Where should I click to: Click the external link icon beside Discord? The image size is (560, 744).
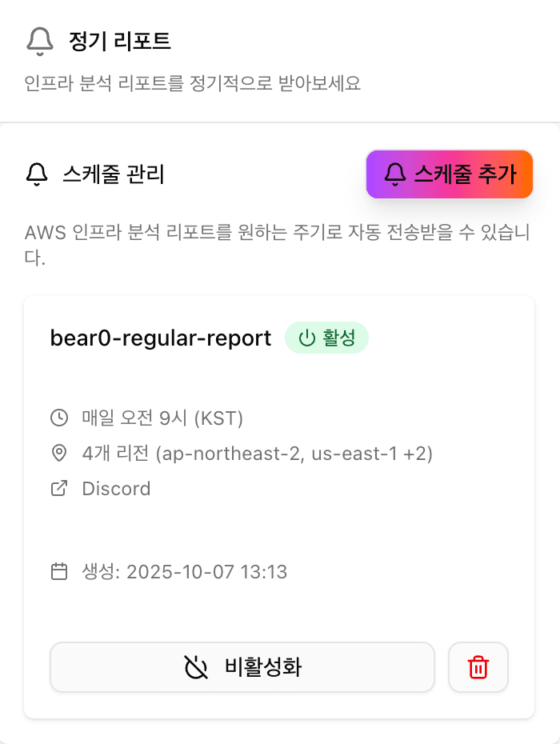coord(59,489)
